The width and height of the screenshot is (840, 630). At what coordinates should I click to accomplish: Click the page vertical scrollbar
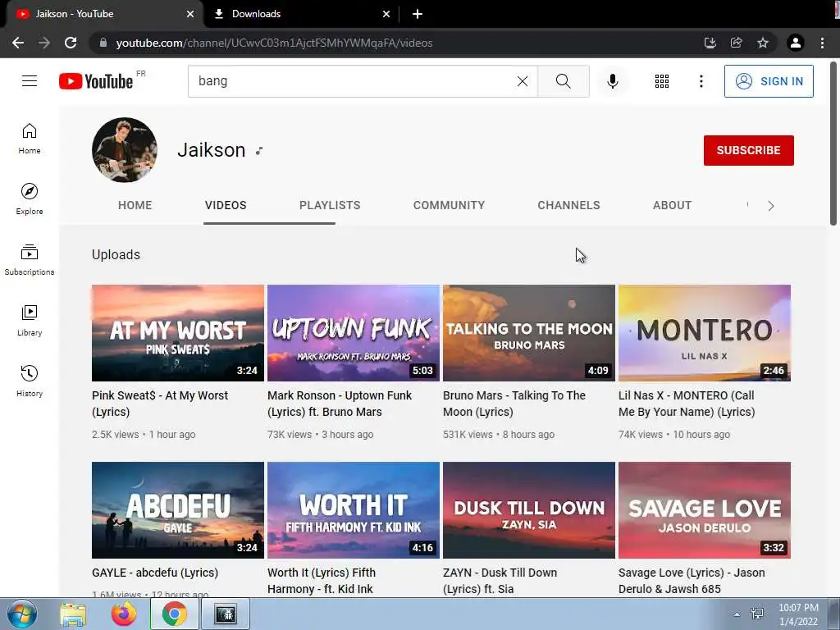(833, 144)
